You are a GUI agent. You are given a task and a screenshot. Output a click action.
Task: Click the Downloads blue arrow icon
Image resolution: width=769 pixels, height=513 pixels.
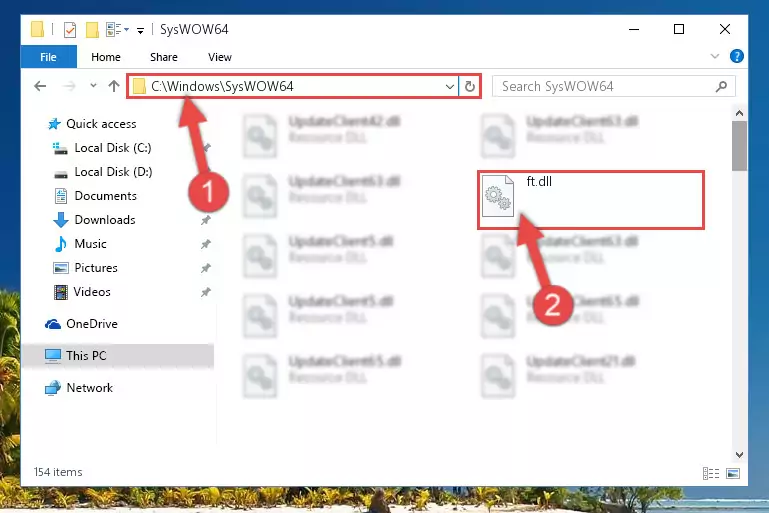click(x=60, y=220)
